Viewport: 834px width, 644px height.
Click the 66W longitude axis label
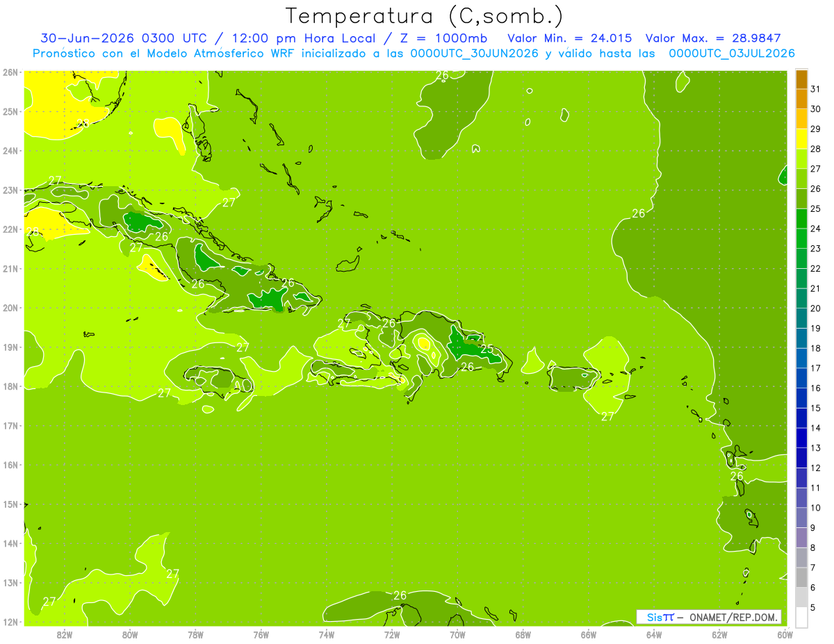(x=589, y=634)
